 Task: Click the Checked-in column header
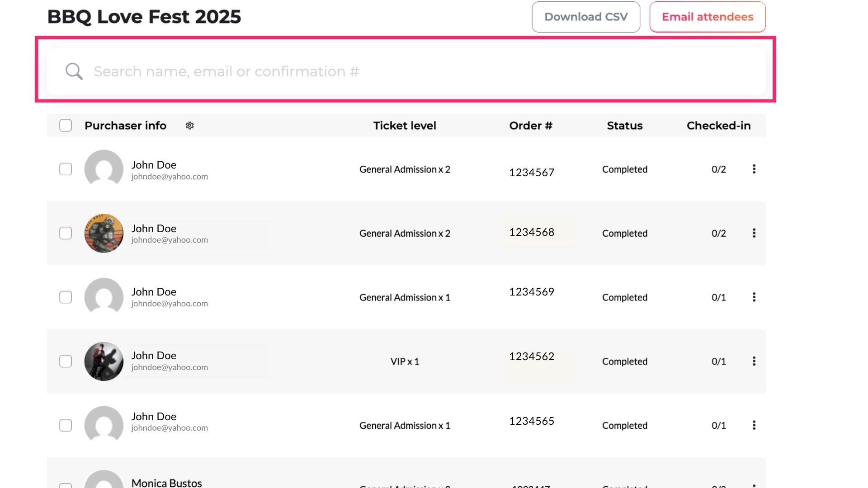pyautogui.click(x=718, y=126)
